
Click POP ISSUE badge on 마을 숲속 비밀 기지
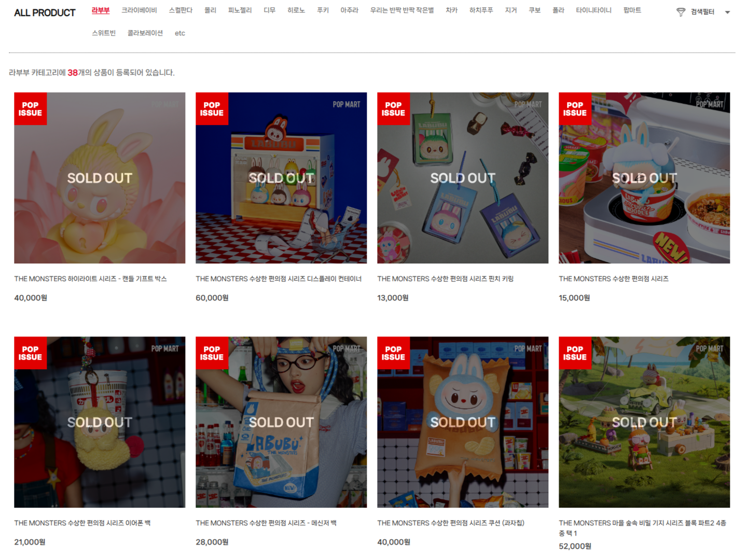(x=575, y=353)
